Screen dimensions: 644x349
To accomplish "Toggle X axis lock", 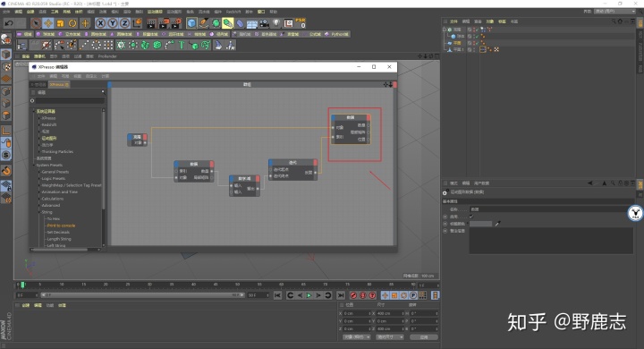I will click(x=100, y=23).
